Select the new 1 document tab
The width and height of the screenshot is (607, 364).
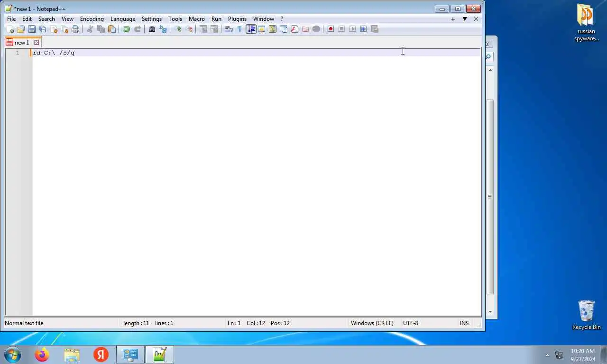(22, 43)
